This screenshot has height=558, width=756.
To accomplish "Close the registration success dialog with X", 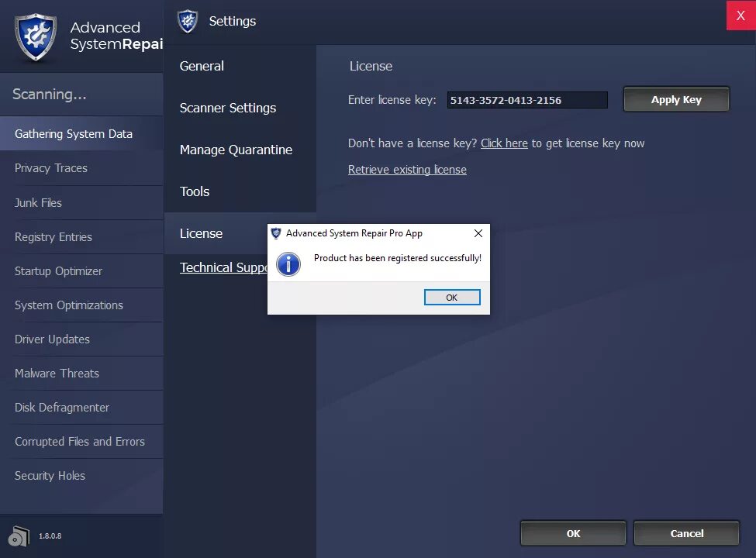I will point(478,233).
